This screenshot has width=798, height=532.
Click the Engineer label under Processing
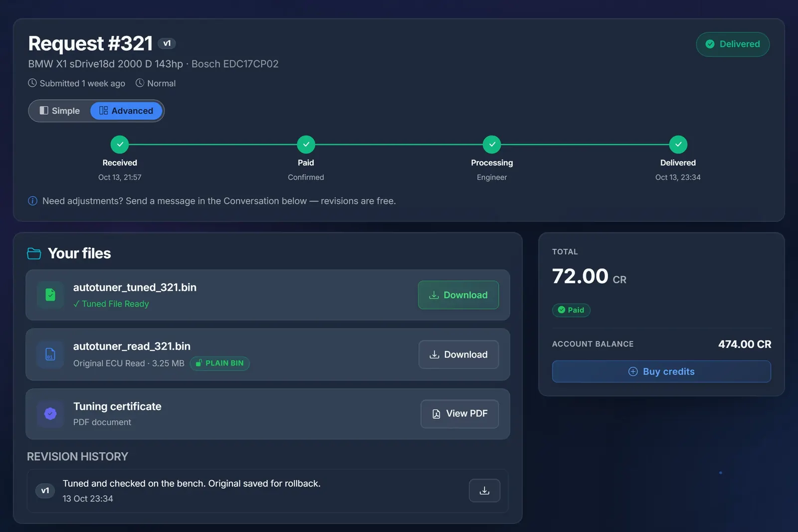click(492, 177)
